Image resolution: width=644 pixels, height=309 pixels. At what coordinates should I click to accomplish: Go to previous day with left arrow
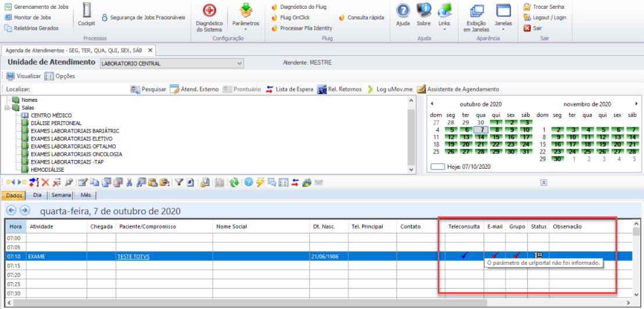(11, 211)
